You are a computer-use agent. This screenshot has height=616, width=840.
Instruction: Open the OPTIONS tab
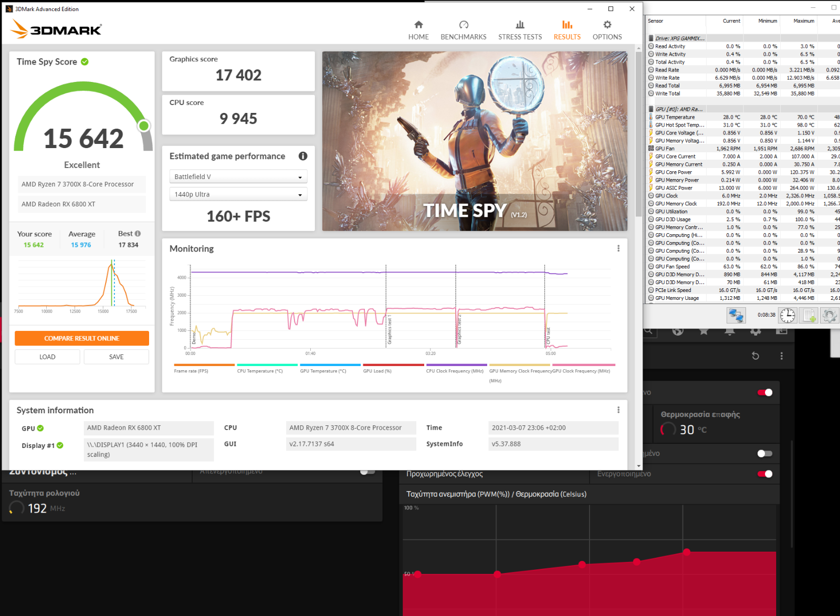607,30
